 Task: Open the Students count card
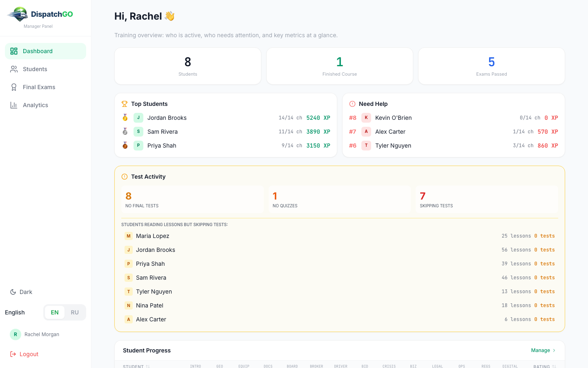(x=188, y=66)
